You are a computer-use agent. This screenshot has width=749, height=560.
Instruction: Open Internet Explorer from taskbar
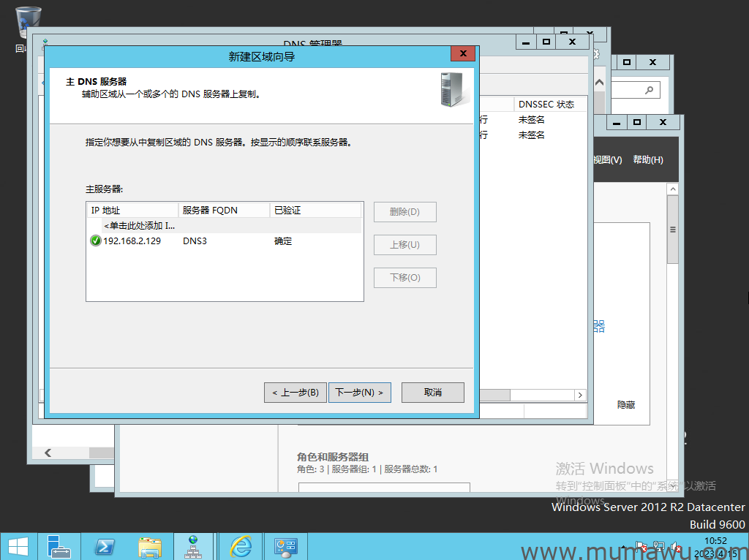241,546
